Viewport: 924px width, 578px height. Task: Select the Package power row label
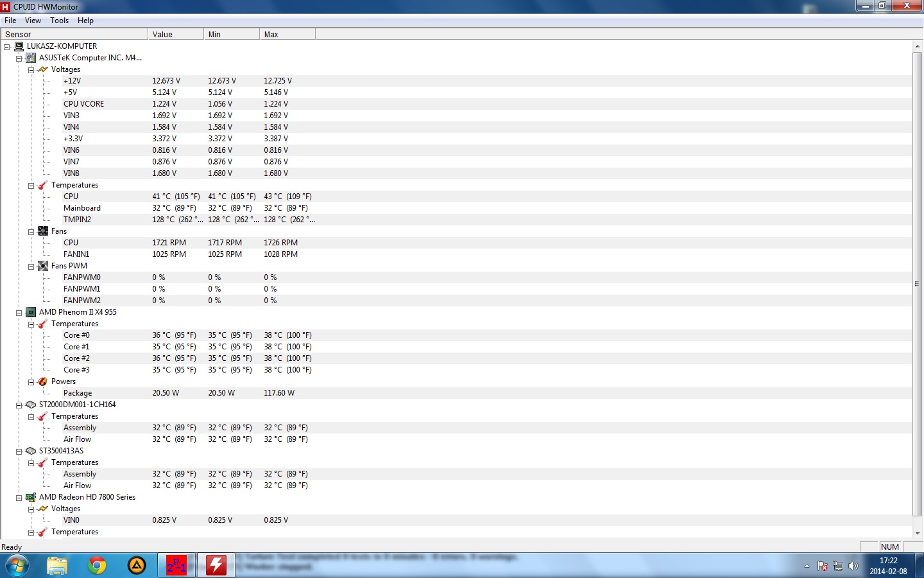point(78,393)
